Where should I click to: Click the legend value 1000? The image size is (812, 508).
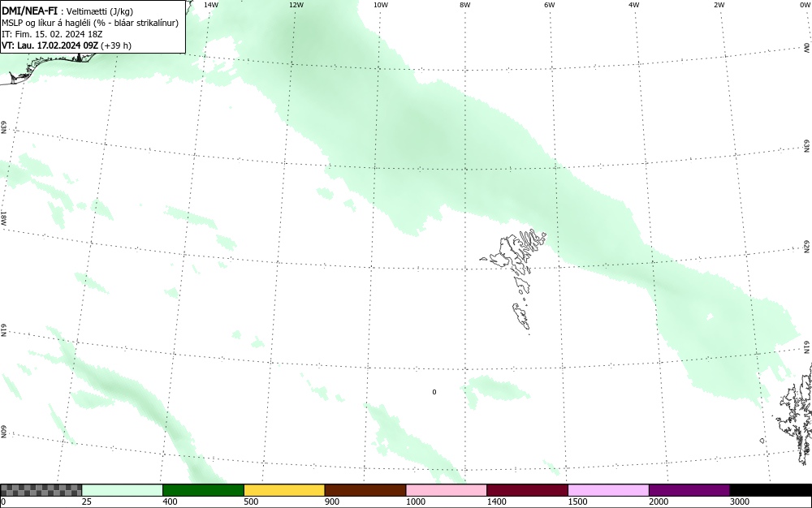point(415,502)
